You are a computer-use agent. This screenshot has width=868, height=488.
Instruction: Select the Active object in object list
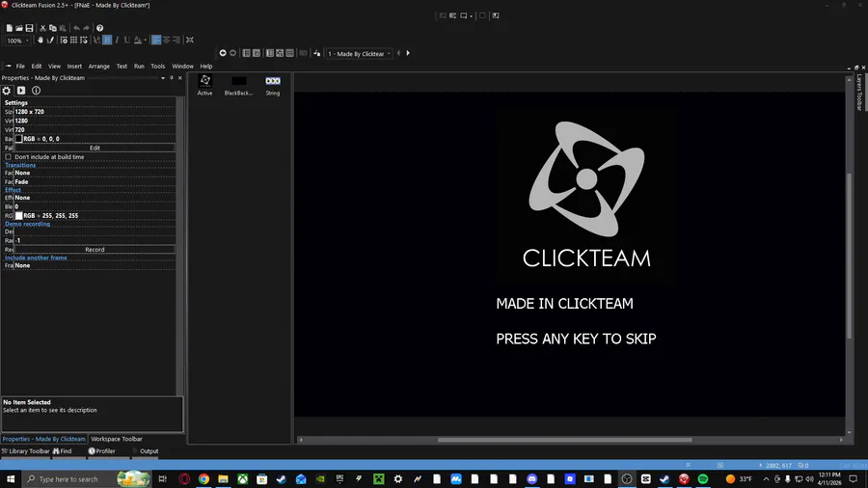204,85
